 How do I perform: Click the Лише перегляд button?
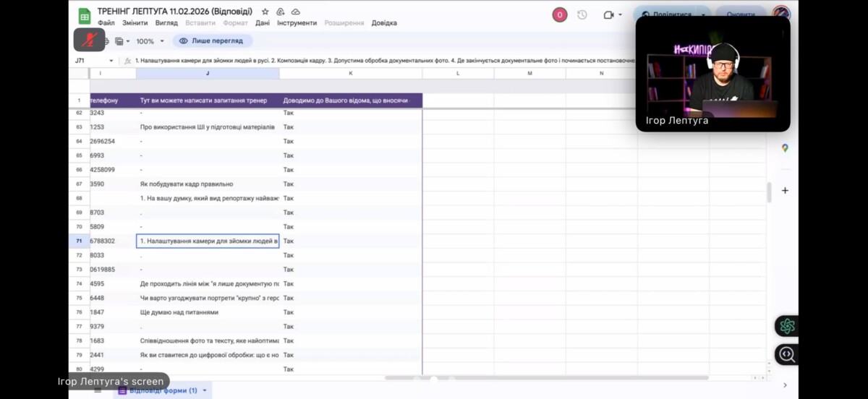click(x=212, y=41)
